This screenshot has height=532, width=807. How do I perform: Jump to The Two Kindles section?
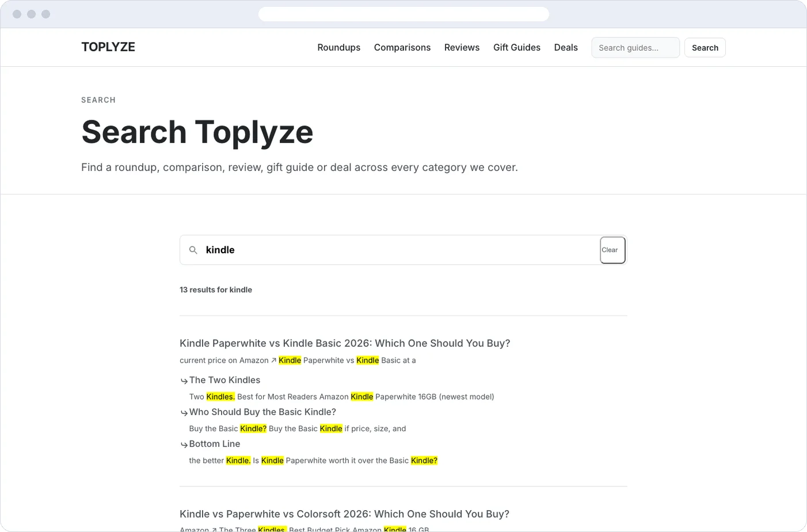coord(224,380)
